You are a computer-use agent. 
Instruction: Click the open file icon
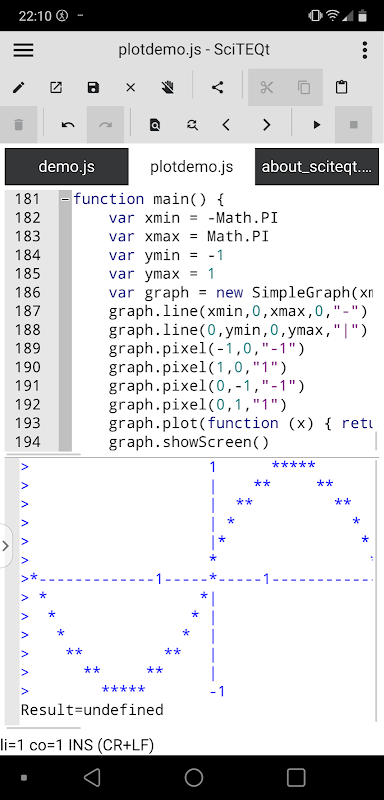[56, 88]
